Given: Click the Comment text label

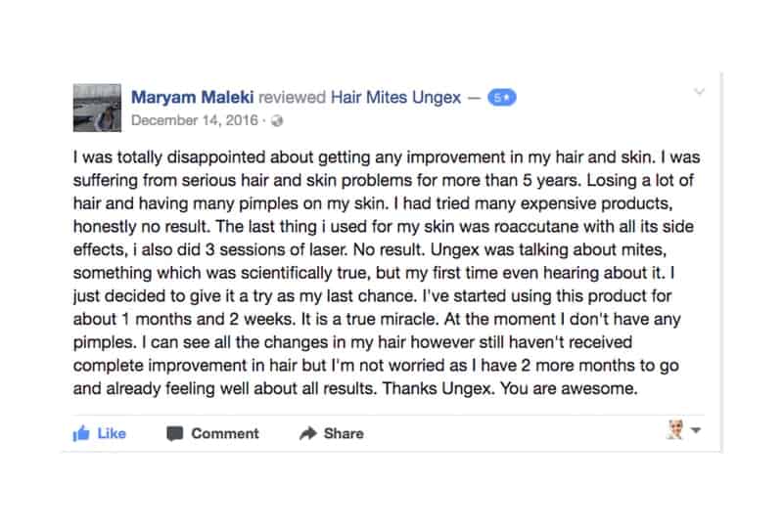Looking at the screenshot, I should pyautogui.click(x=225, y=433).
